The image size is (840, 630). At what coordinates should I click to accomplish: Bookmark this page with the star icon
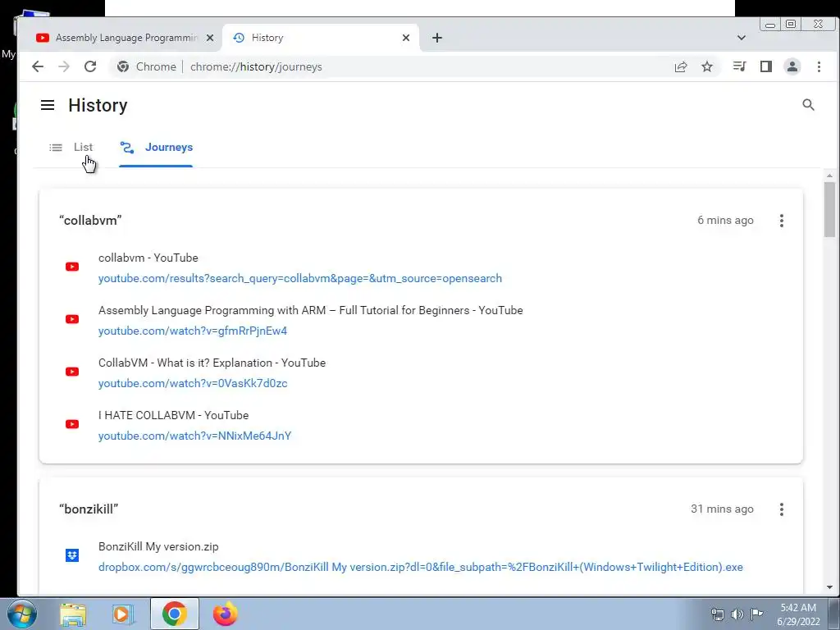707,66
